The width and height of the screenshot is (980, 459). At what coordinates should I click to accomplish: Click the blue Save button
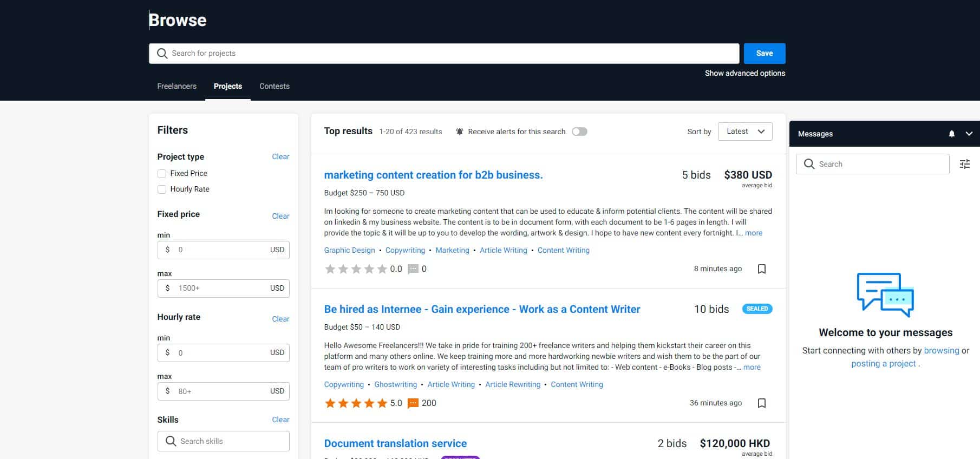[765, 54]
